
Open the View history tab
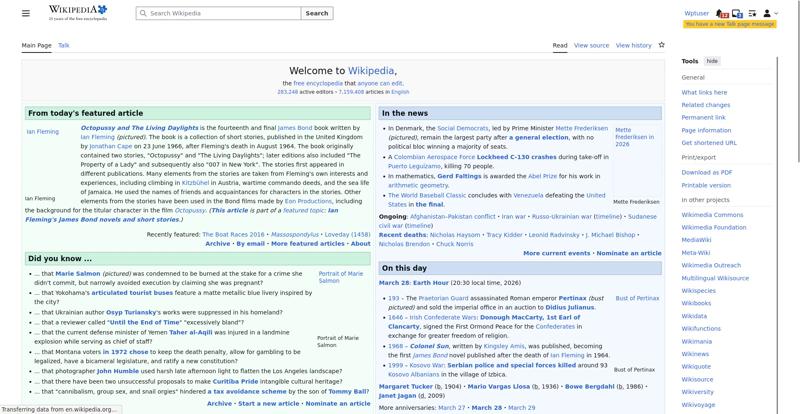point(633,45)
